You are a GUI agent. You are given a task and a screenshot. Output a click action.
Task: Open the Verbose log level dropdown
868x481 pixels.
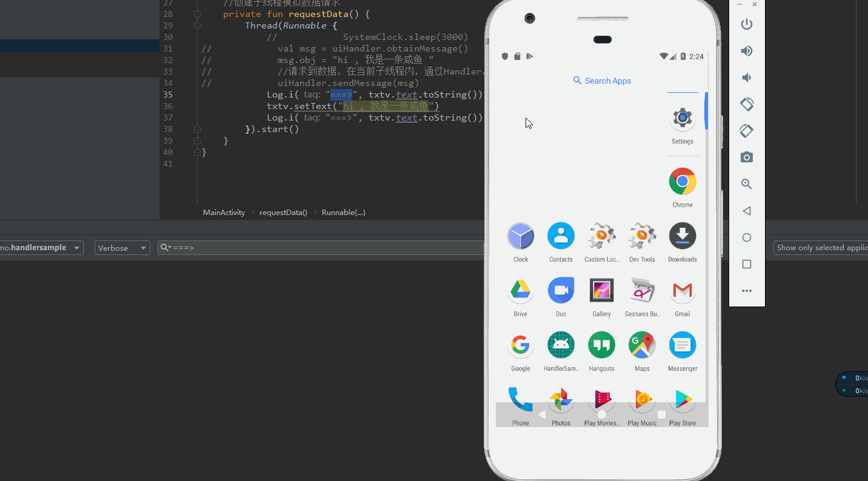pos(122,247)
